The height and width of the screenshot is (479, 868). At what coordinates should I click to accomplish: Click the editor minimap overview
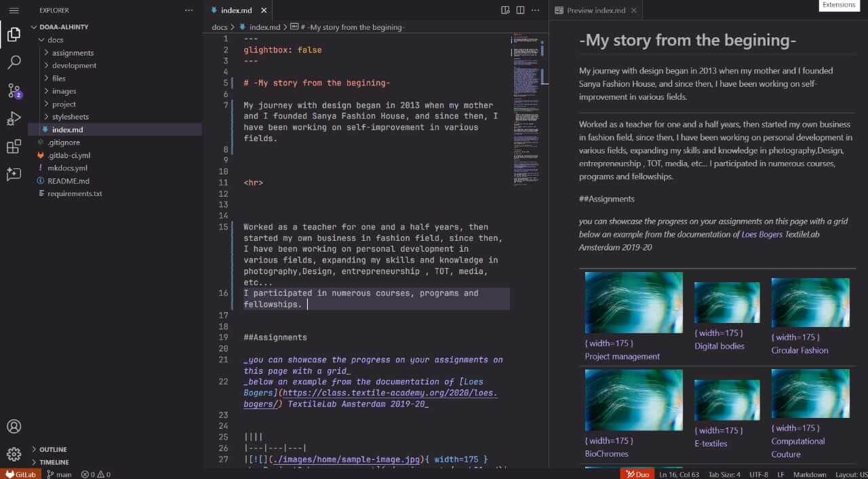point(526,109)
